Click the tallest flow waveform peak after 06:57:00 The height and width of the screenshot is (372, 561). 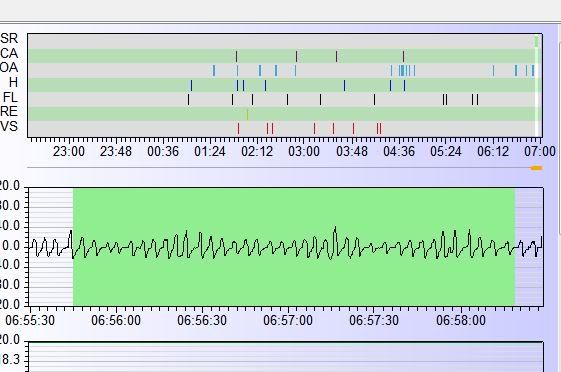[x=335, y=228]
